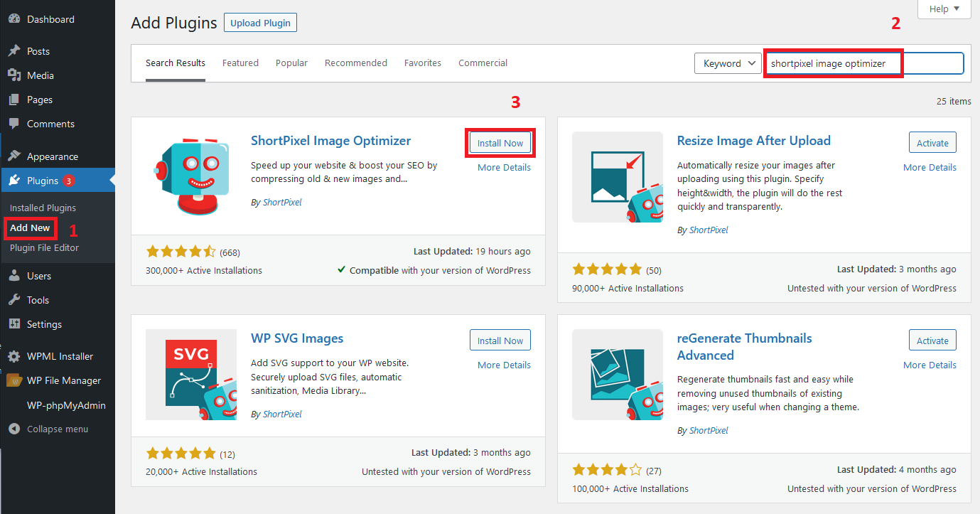
Task: Click the Collapse menu arrow icon
Action: tap(14, 429)
